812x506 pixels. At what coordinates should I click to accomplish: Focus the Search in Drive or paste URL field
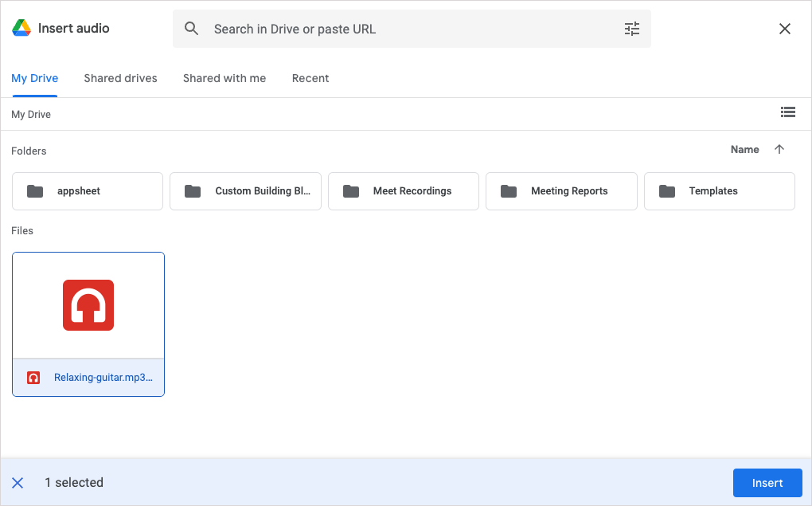coord(412,29)
